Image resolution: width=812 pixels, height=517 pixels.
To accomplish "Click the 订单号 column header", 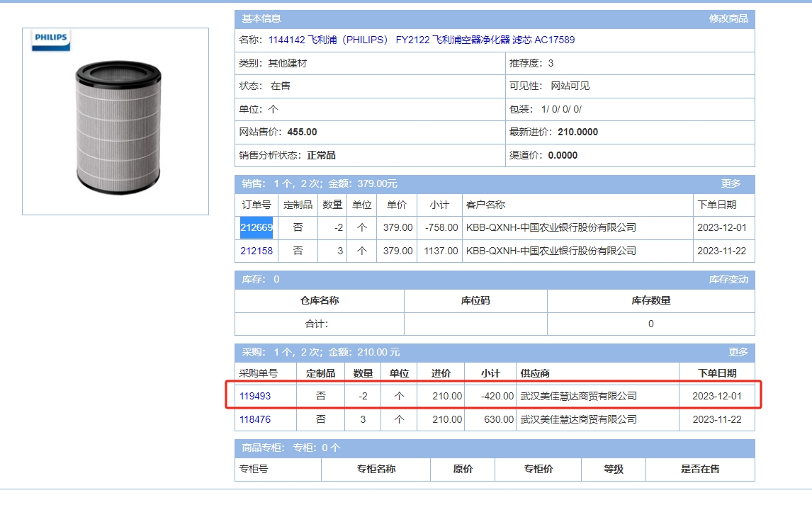I will [x=256, y=205].
